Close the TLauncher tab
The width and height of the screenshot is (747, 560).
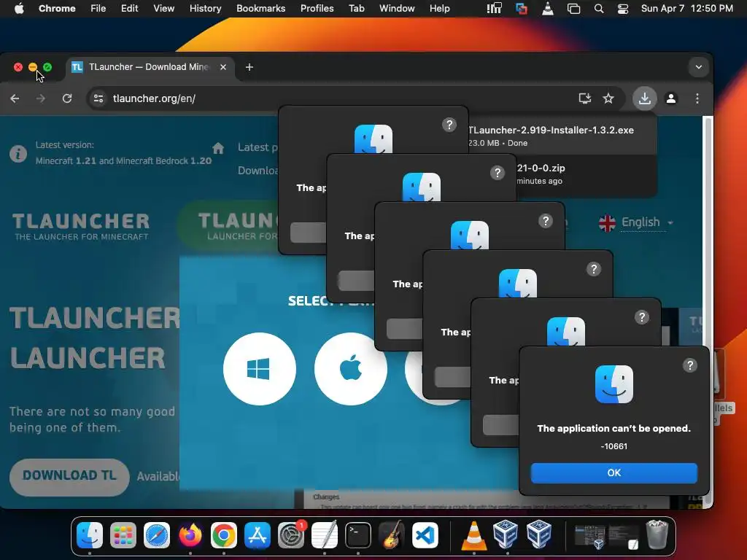click(223, 67)
